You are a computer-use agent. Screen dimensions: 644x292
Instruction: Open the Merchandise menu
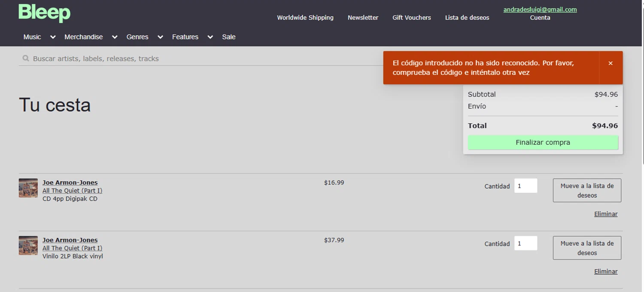pyautogui.click(x=84, y=37)
